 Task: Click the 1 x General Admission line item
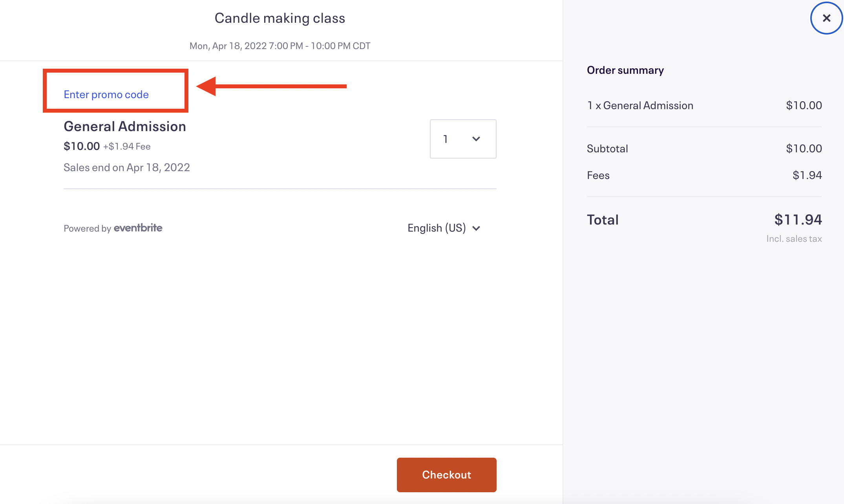pyautogui.click(x=640, y=105)
